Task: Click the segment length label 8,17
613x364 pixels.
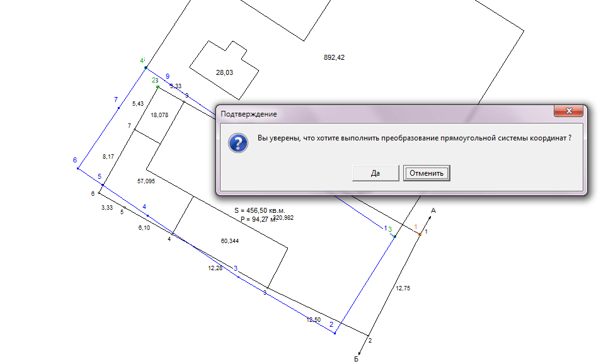Action: coord(108,157)
